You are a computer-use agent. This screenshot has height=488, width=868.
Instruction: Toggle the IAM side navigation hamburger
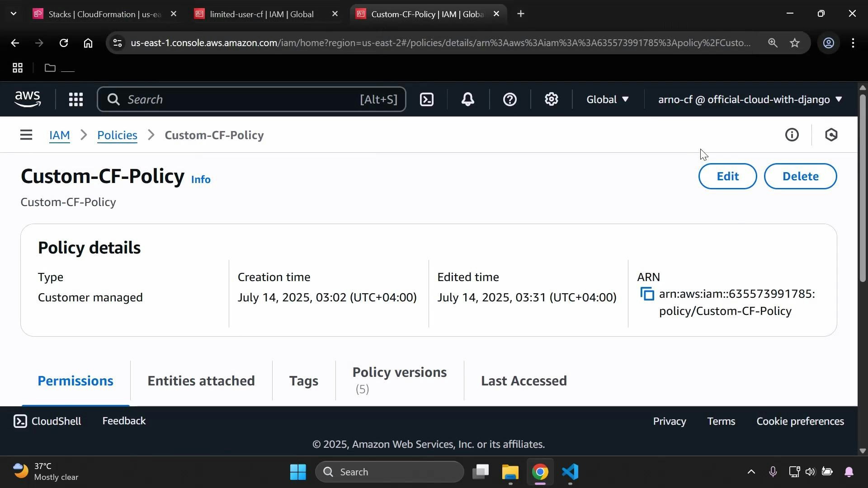(26, 135)
